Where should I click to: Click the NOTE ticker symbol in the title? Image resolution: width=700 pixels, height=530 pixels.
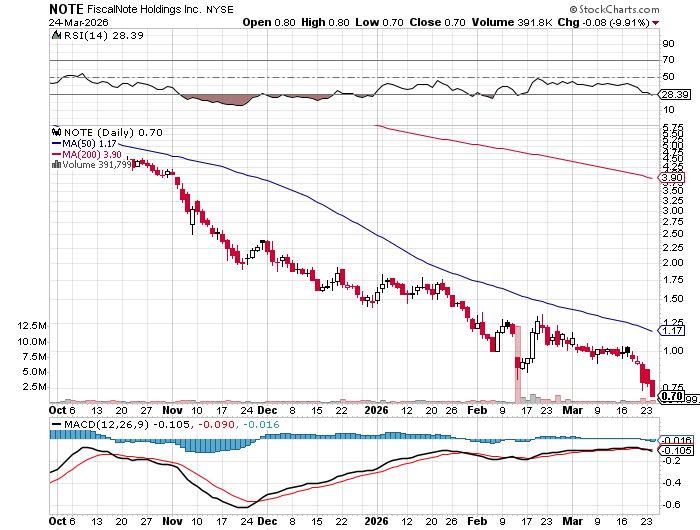coord(66,8)
